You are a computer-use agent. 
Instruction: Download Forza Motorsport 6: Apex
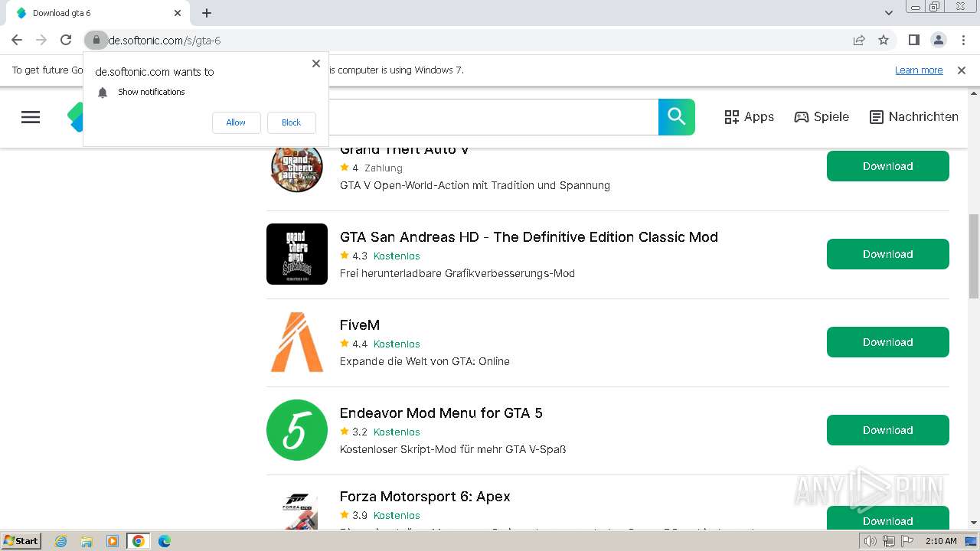[x=888, y=518]
